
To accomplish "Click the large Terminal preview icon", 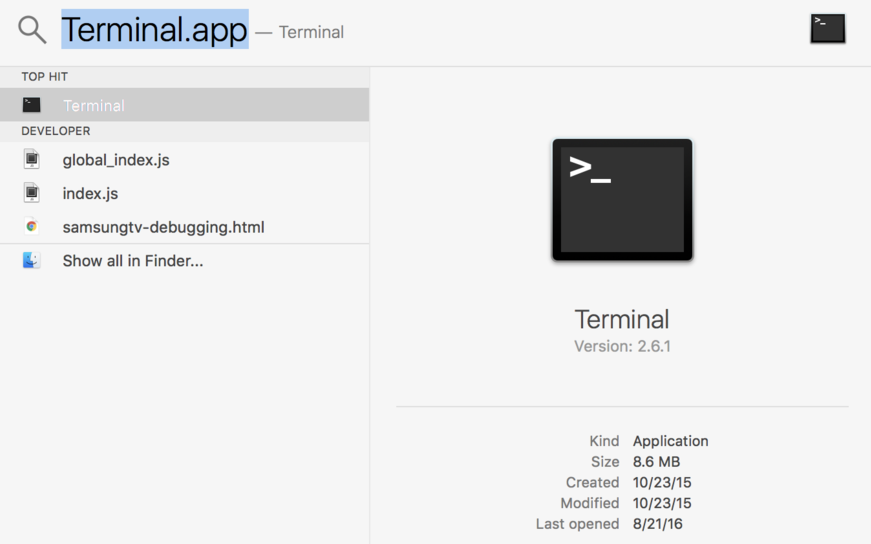I will coord(622,199).
